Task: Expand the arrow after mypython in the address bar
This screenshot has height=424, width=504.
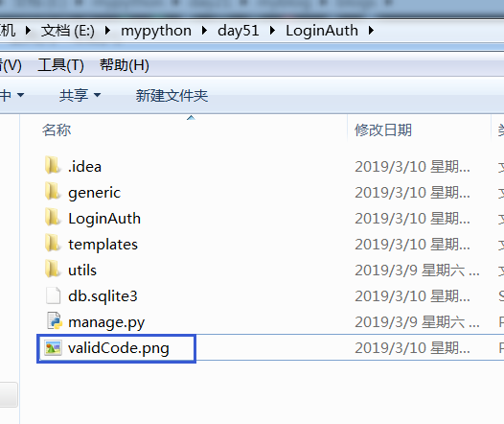Action: click(204, 31)
